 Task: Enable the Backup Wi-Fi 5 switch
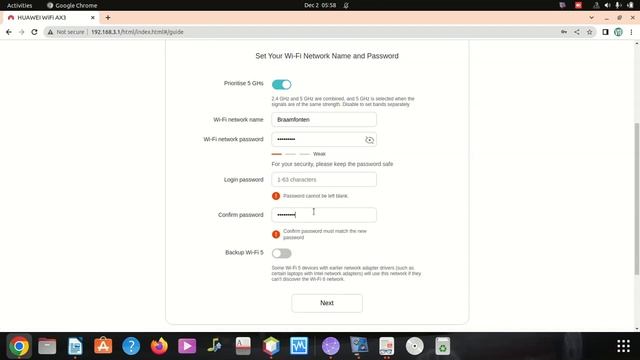(281, 253)
